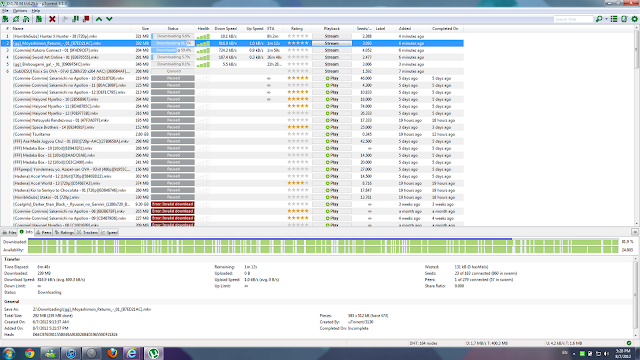Select the Sword Art Online - 01 torrent
Image resolution: width=640 pixels, height=360 pixels.
pos(232,57)
